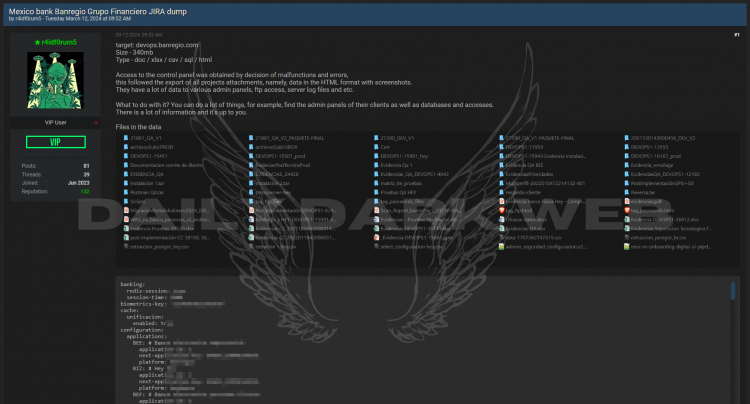The width and height of the screenshot is (750, 404).
Task: Click the folder icon beside respaldo-cliente
Action: click(501, 193)
